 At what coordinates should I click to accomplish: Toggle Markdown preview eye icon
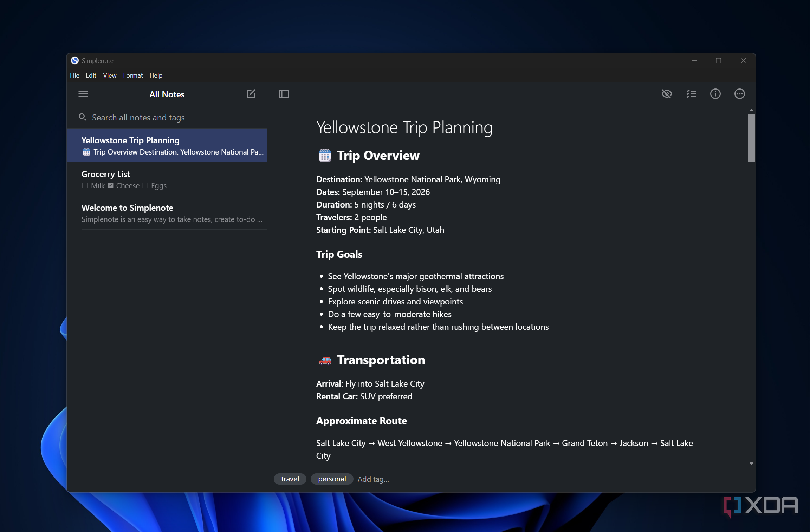667,94
